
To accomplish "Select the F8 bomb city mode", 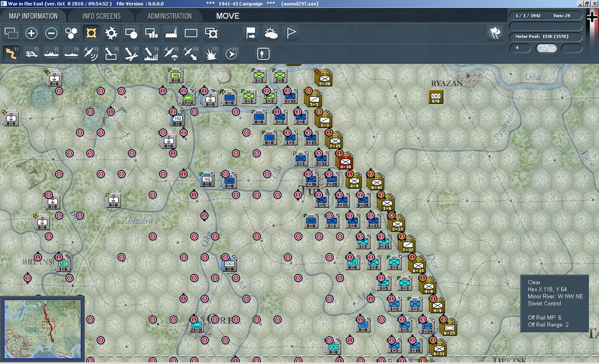I will click(x=151, y=54).
